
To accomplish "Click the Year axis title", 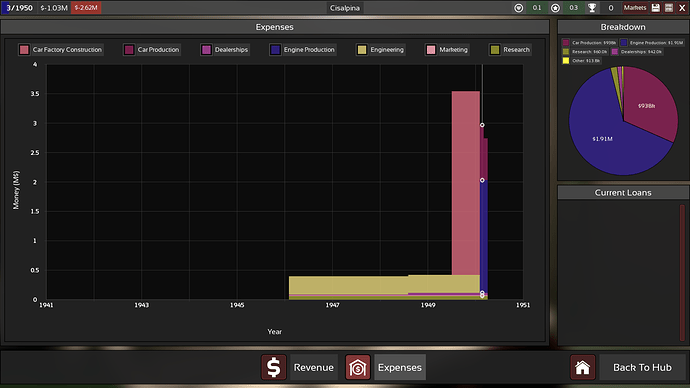I will [x=275, y=332].
